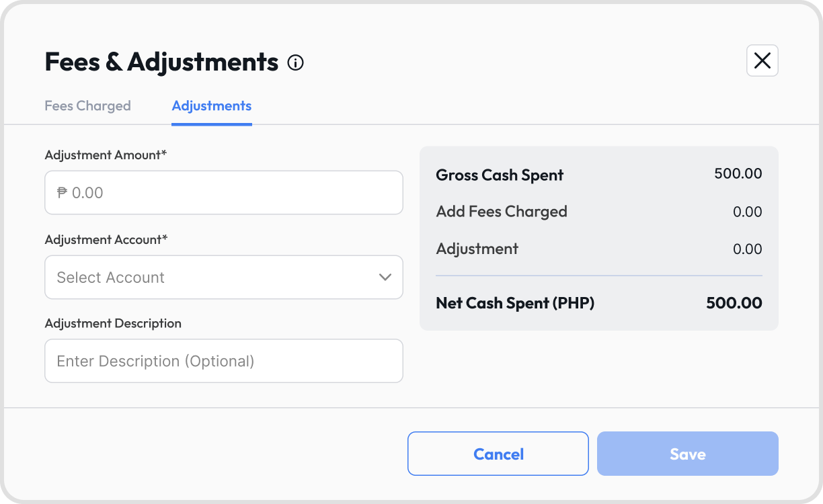The image size is (823, 504).
Task: Select the Adjustments tab
Action: tap(212, 106)
